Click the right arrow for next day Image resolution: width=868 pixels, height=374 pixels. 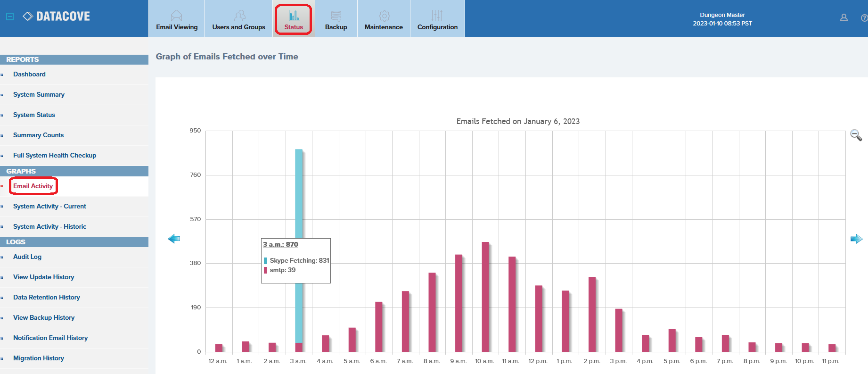[856, 239]
